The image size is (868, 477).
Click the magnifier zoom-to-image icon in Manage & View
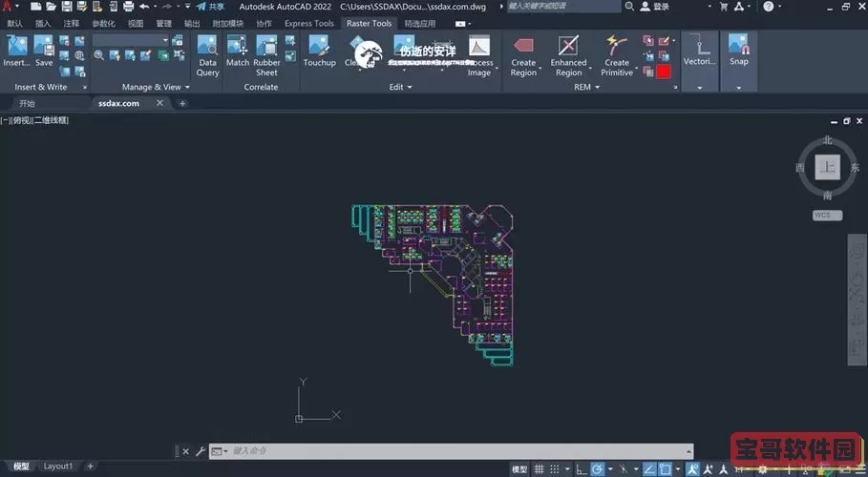tap(98, 54)
